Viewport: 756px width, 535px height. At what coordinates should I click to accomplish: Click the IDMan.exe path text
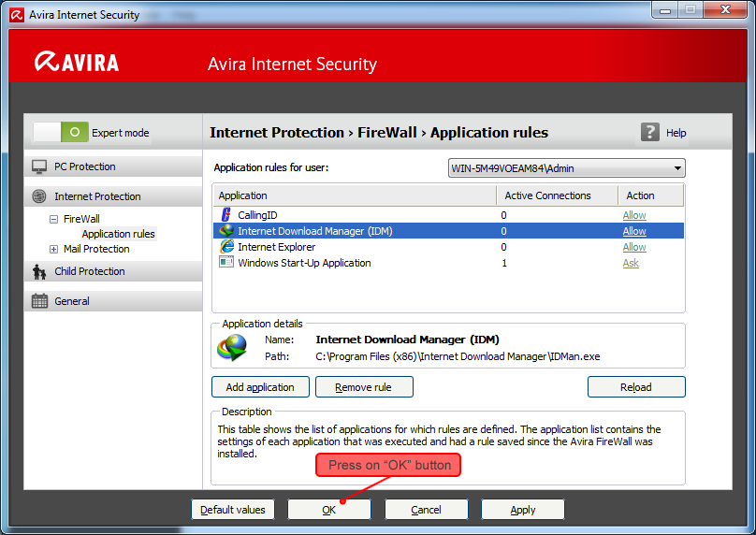coord(458,356)
